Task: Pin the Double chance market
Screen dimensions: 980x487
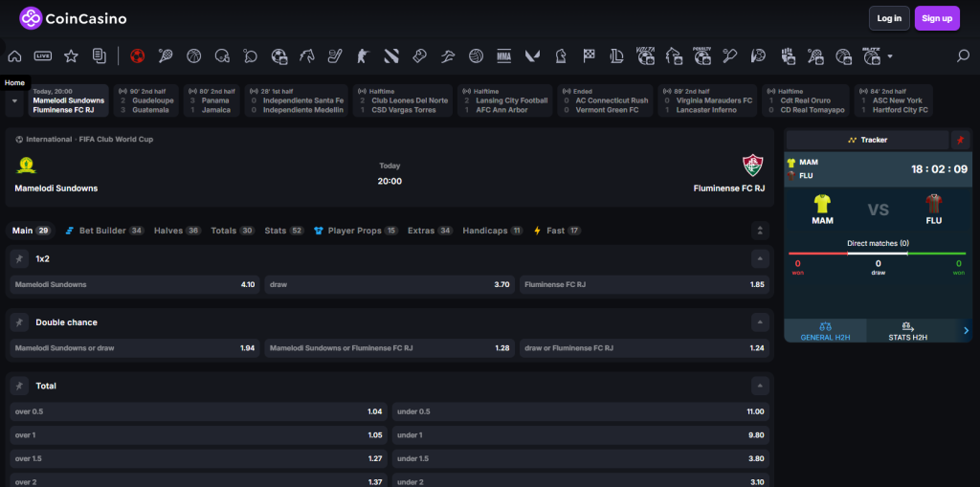Action: coord(19,322)
